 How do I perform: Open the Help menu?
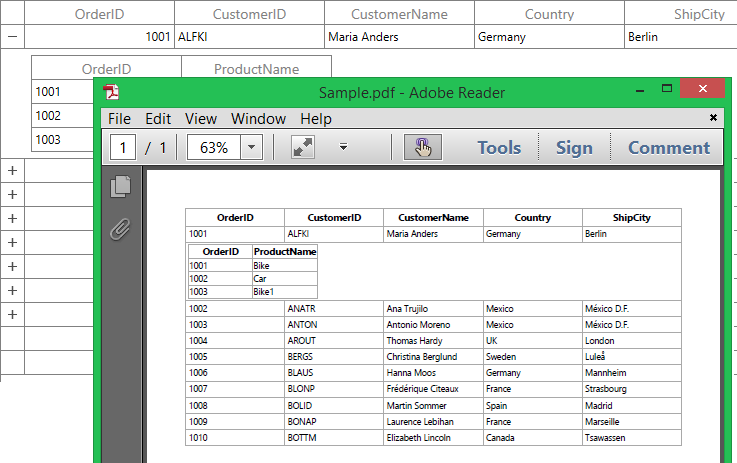tap(315, 119)
